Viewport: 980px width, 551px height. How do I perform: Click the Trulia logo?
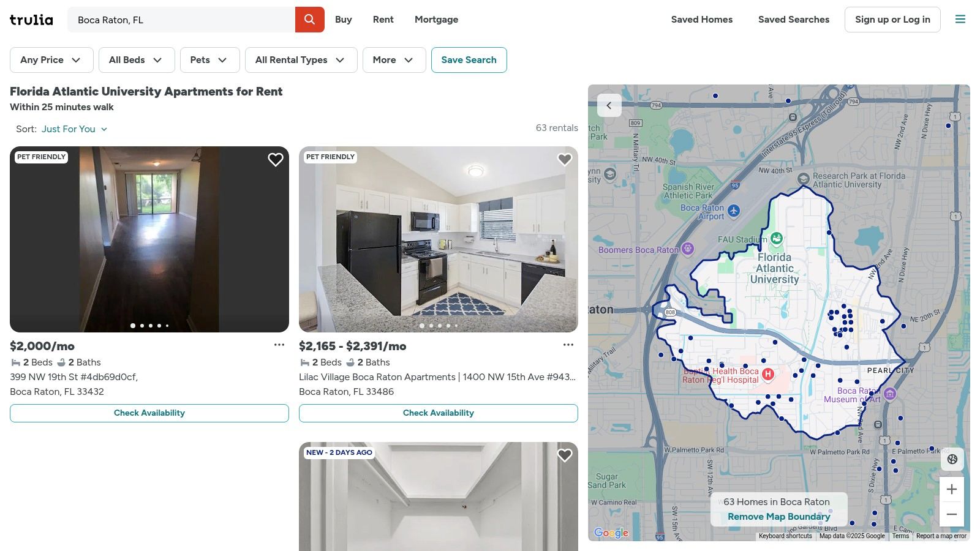pyautogui.click(x=31, y=20)
